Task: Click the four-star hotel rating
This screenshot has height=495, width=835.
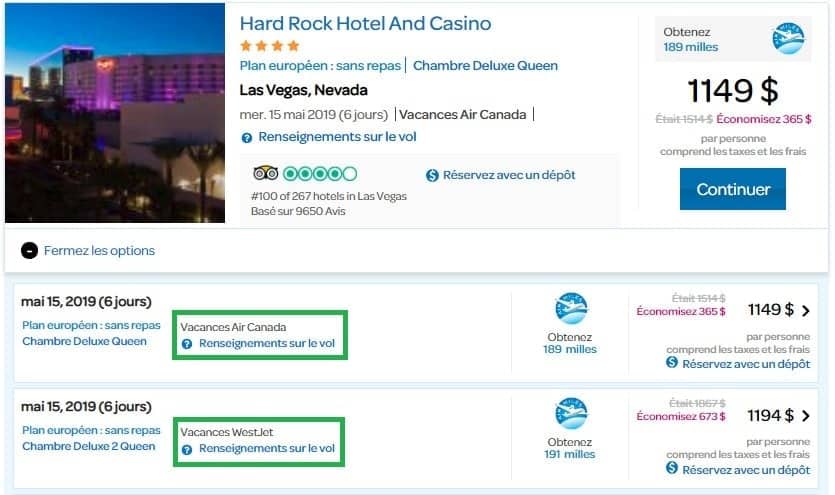Action: pos(270,46)
